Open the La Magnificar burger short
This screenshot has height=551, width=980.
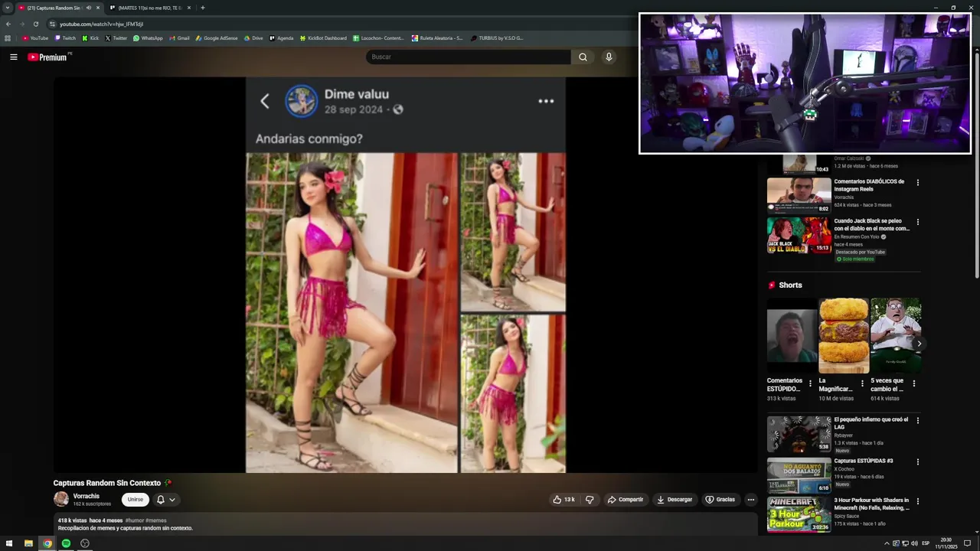[x=844, y=335]
